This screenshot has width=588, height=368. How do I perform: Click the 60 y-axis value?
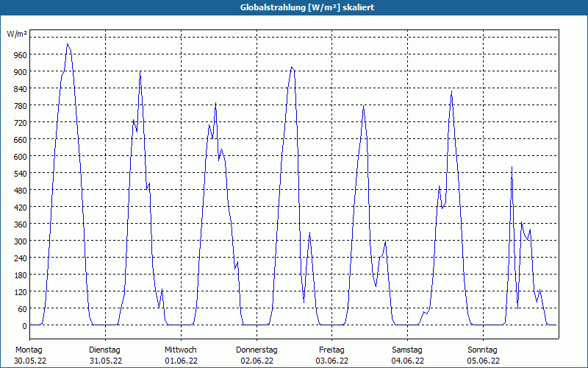23,309
